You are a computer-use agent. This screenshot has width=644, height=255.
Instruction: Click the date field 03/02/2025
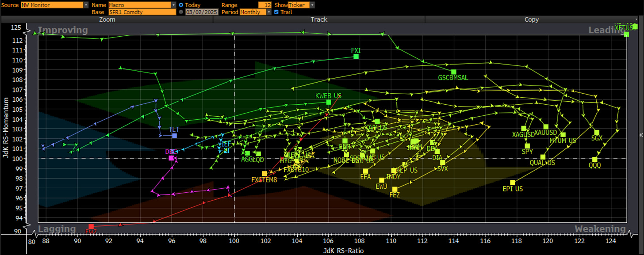tap(202, 12)
